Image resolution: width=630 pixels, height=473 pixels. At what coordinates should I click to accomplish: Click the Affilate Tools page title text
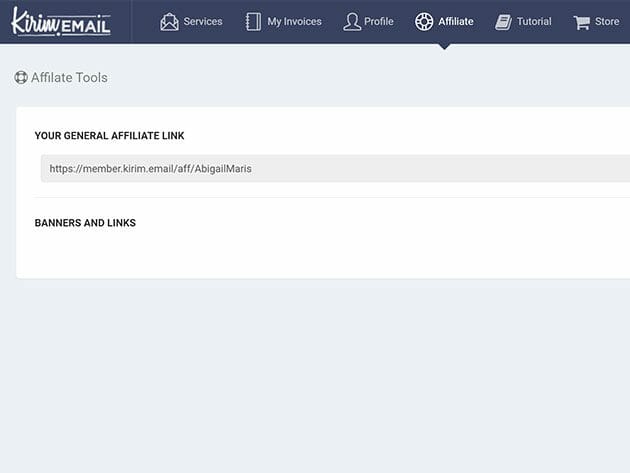(69, 77)
